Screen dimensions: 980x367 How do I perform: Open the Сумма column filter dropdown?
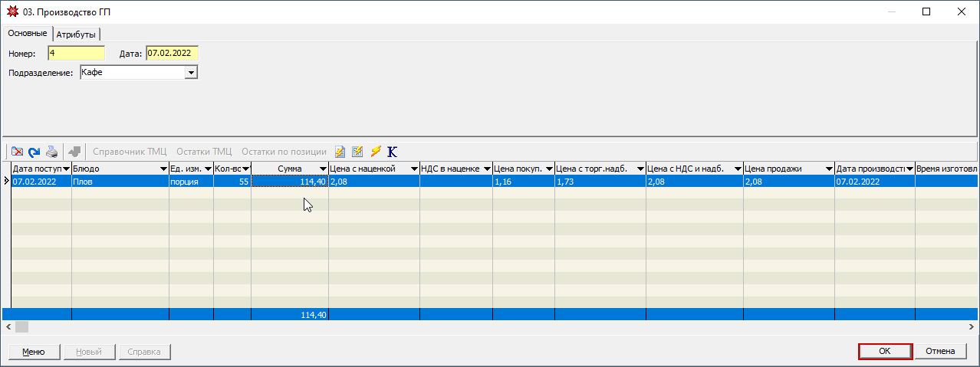(x=322, y=169)
